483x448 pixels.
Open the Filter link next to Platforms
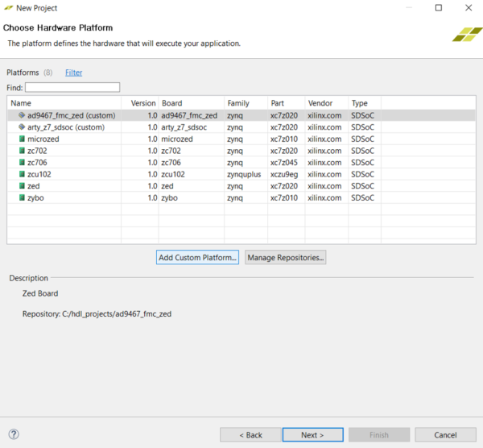73,73
